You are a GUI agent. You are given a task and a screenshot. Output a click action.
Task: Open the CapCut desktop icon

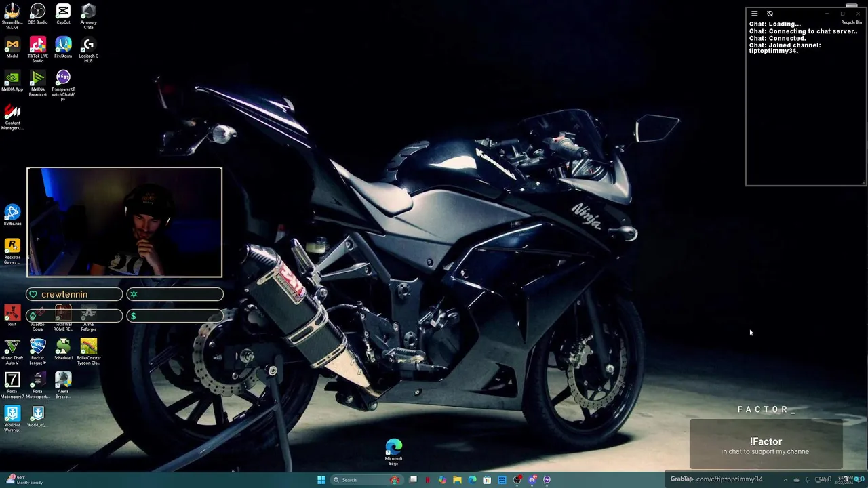pyautogui.click(x=63, y=15)
